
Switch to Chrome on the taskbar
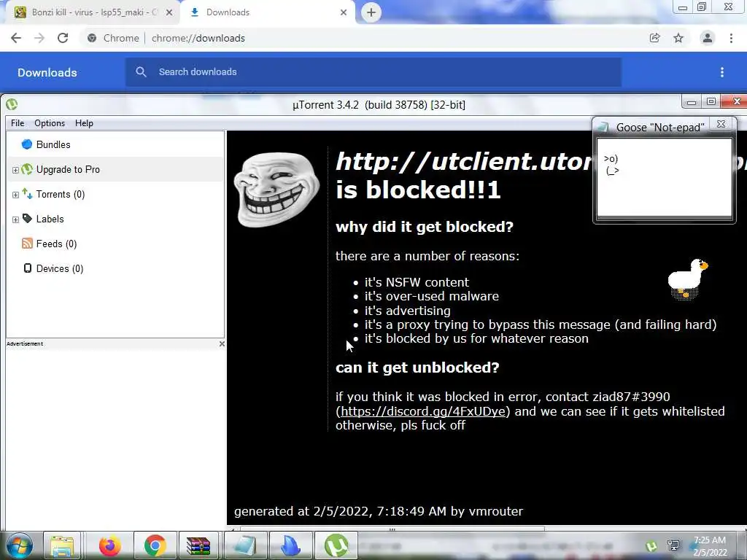155,545
